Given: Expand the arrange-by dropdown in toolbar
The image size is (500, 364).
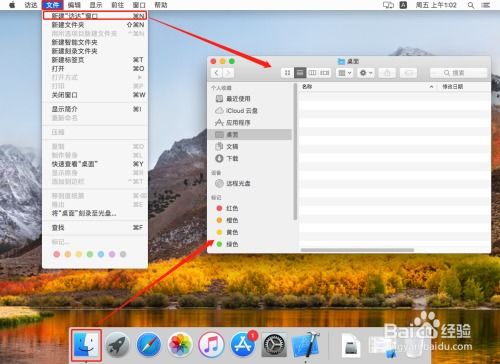Looking at the screenshot, I should (x=344, y=73).
